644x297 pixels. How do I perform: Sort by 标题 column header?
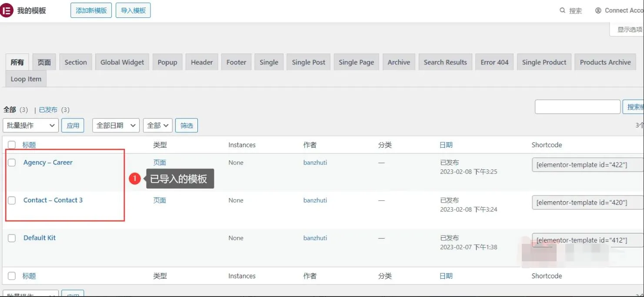coord(29,145)
